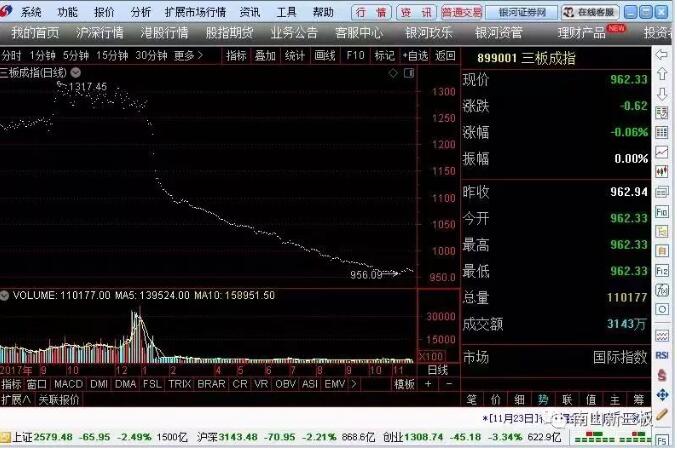The height and width of the screenshot is (453, 677).
Task: Toggle the MACD indicator
Action: click(x=68, y=384)
